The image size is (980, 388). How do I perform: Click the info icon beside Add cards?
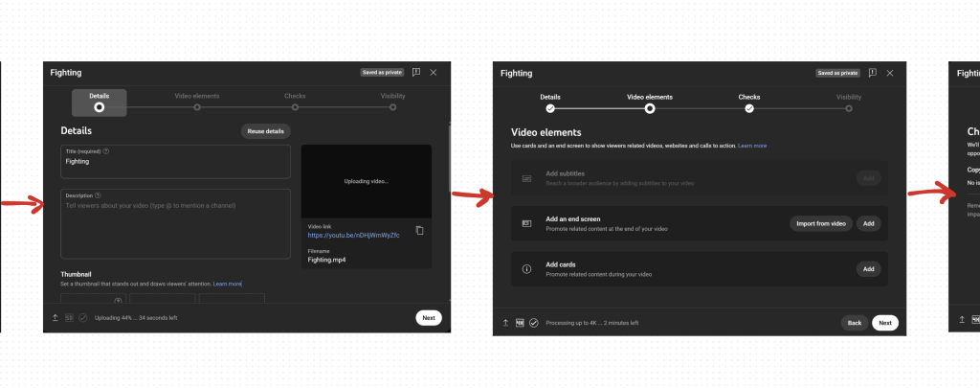click(526, 269)
